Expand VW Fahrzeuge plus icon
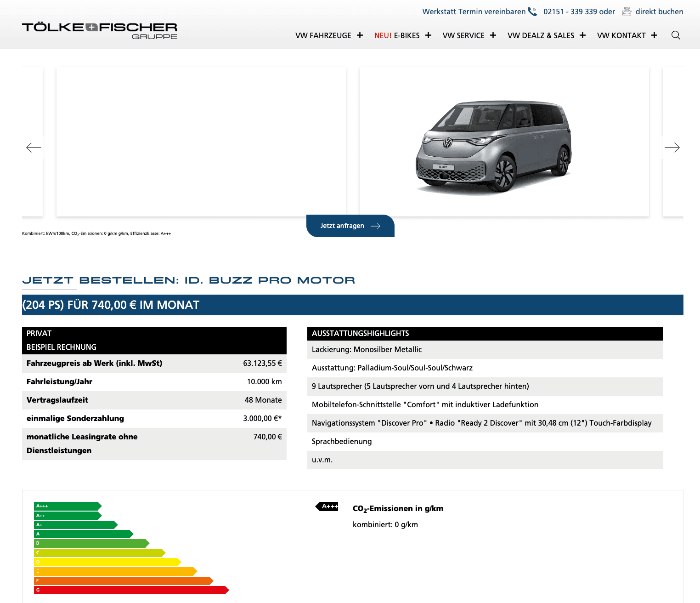The width and height of the screenshot is (700, 603). 360,35
